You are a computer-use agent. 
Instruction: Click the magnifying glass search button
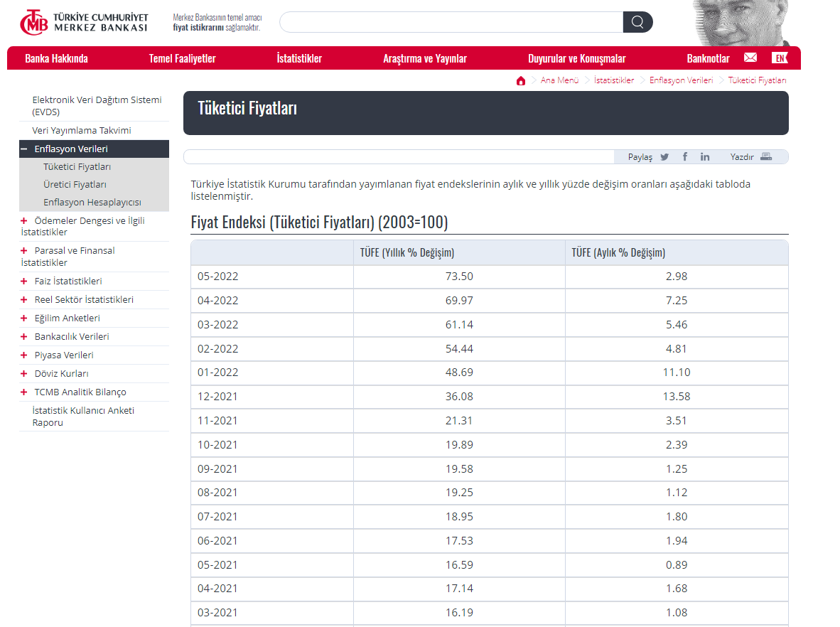click(x=637, y=22)
